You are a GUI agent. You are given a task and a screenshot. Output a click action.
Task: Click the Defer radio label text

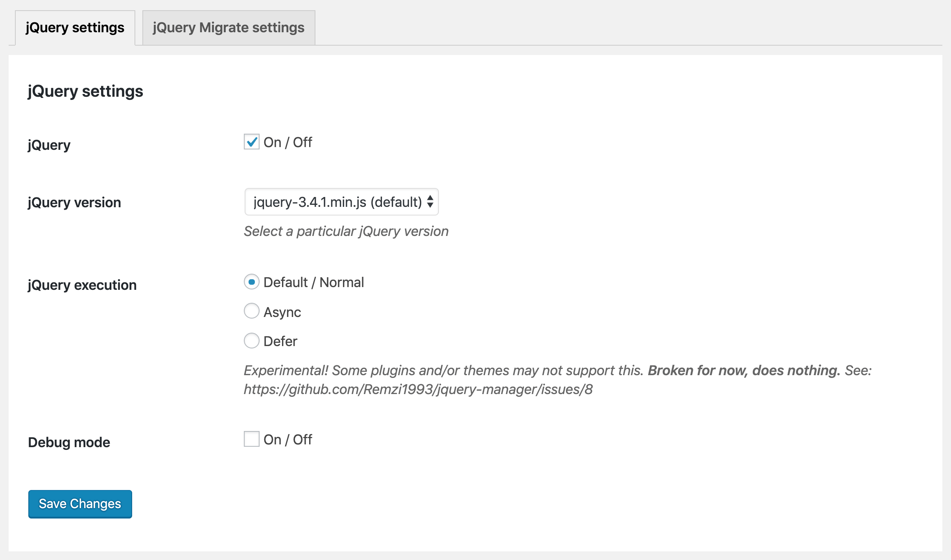point(280,341)
